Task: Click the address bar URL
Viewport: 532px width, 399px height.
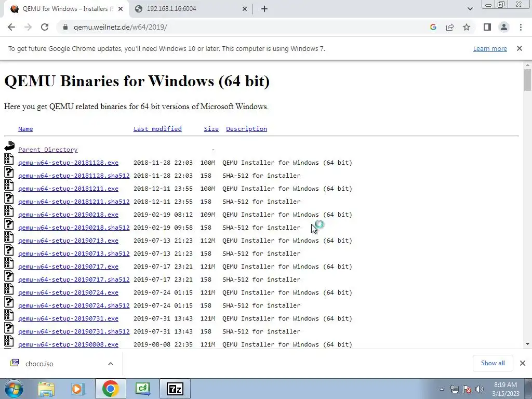Action: pos(120,27)
